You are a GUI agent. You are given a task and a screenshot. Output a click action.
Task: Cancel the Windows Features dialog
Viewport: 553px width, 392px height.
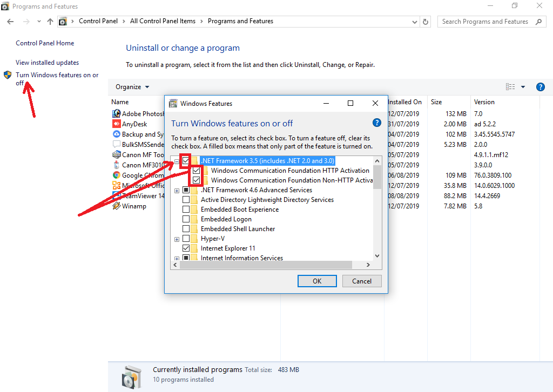point(362,281)
